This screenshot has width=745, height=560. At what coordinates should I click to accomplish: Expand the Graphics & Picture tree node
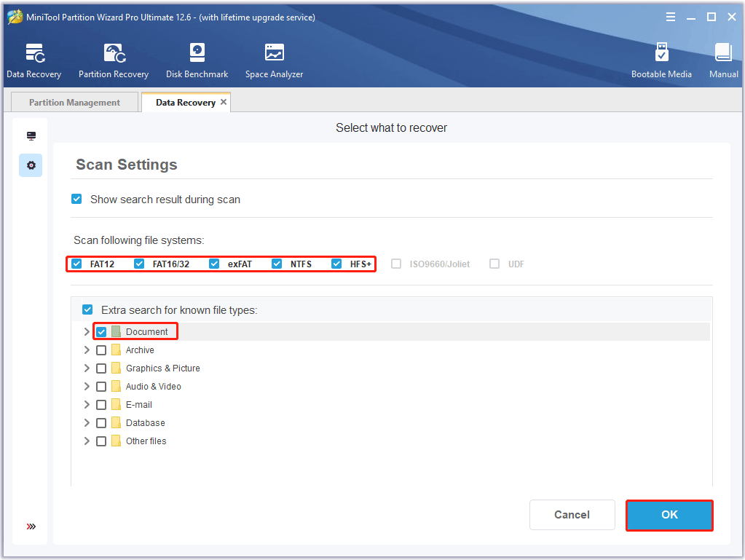click(x=87, y=368)
